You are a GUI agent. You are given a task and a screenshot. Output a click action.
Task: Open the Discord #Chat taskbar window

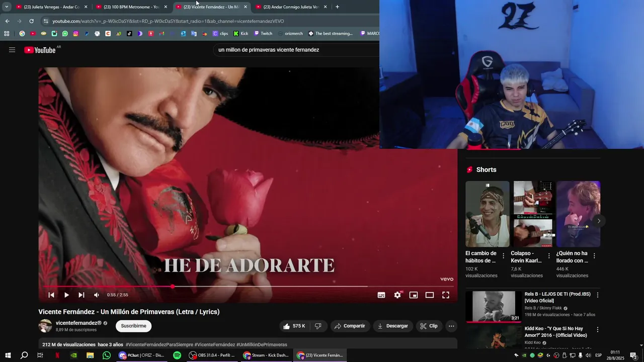[x=142, y=355]
